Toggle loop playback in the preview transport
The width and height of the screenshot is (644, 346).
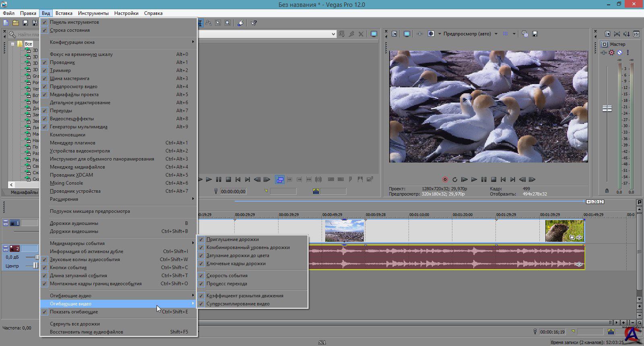tap(454, 179)
